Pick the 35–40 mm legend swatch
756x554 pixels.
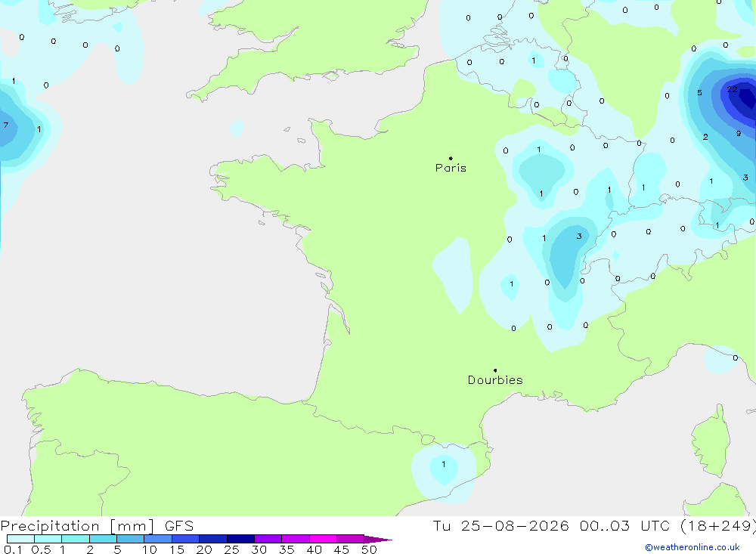click(x=296, y=539)
